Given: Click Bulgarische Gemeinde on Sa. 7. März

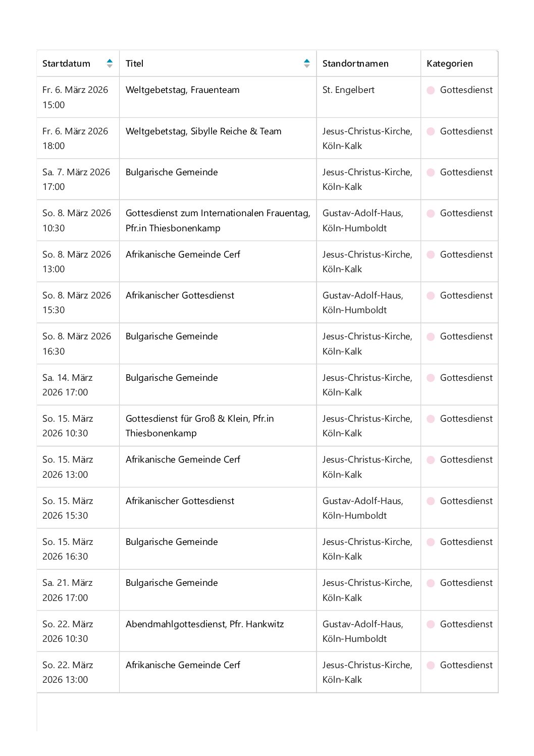Looking at the screenshot, I should [x=172, y=172].
